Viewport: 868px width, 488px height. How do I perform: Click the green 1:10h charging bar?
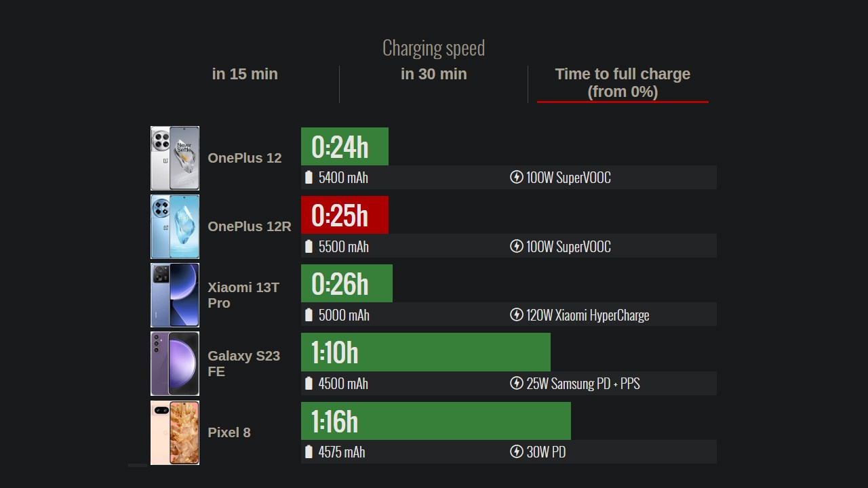(425, 352)
